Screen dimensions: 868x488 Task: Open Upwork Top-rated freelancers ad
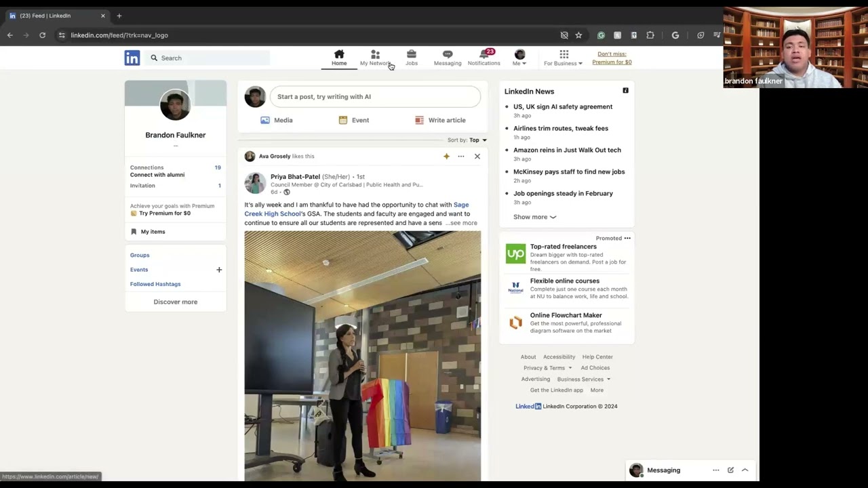(568, 258)
